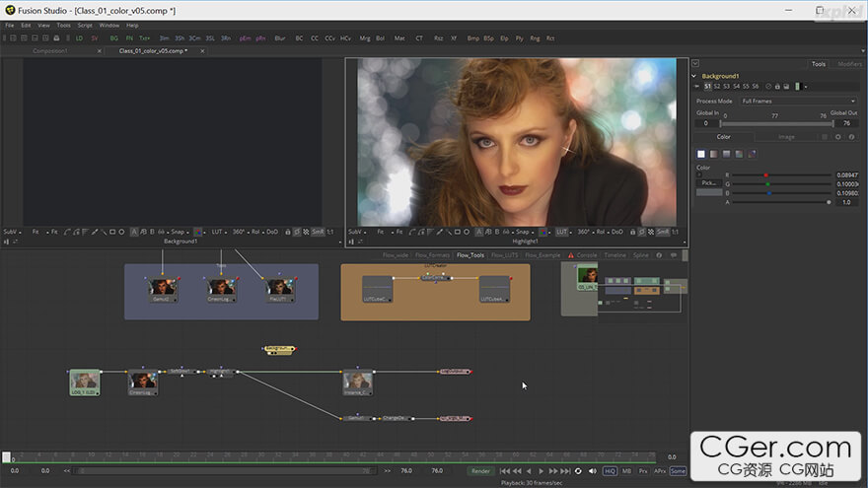Jump to the first frame
Viewport: 868px width, 488px height.
pyautogui.click(x=504, y=471)
